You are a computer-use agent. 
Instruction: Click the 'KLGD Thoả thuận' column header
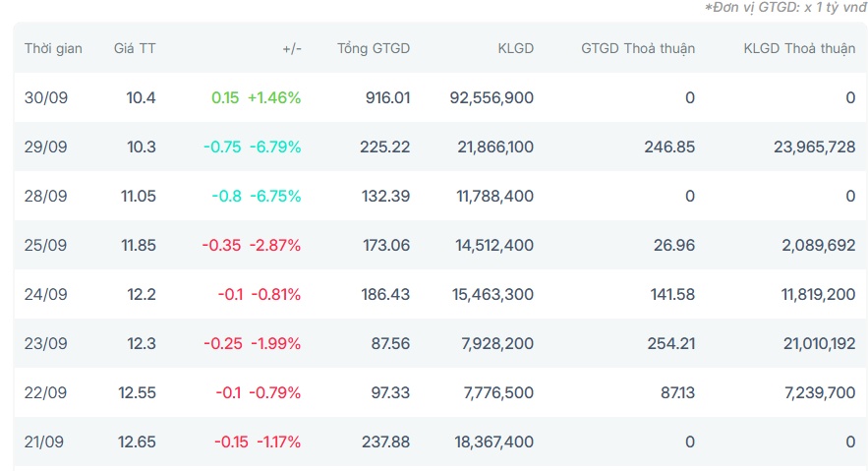799,49
